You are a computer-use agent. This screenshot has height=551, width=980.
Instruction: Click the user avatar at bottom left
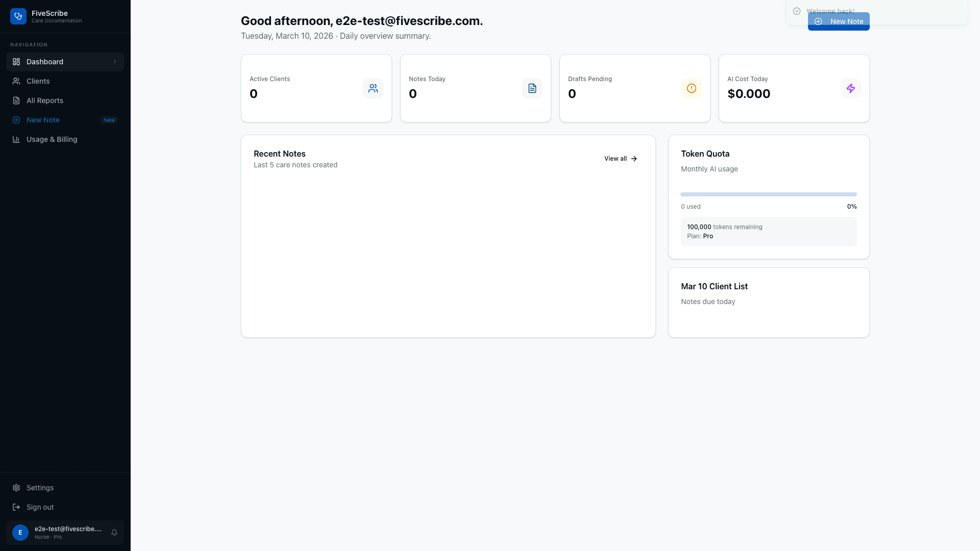tap(20, 532)
